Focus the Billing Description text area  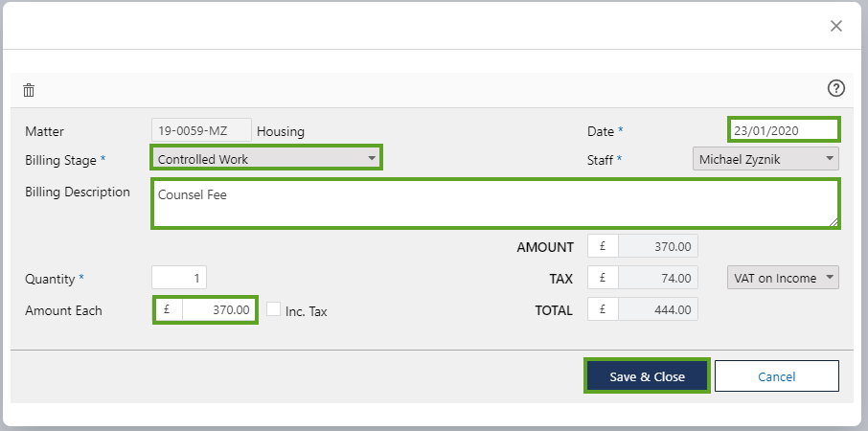494,203
